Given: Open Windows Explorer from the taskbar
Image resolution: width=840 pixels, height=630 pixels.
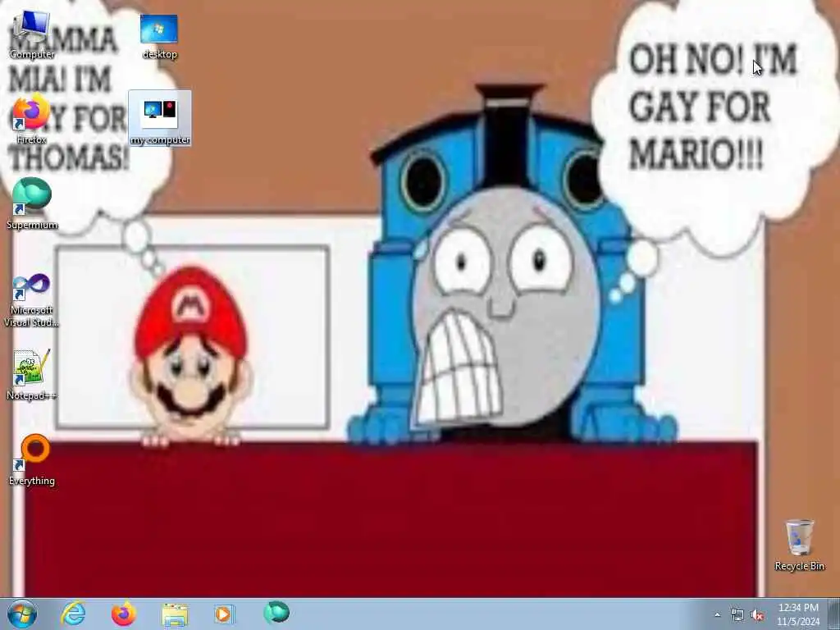Looking at the screenshot, I should click(175, 614).
